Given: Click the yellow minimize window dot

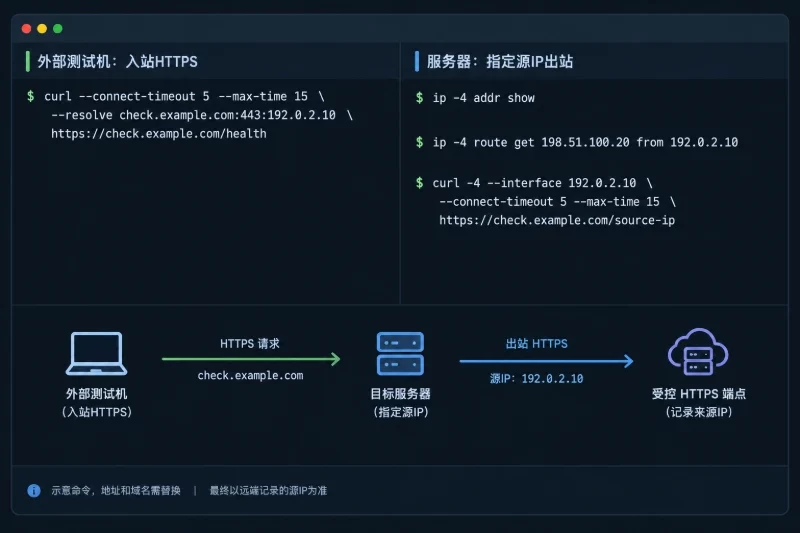Looking at the screenshot, I should (x=42, y=29).
